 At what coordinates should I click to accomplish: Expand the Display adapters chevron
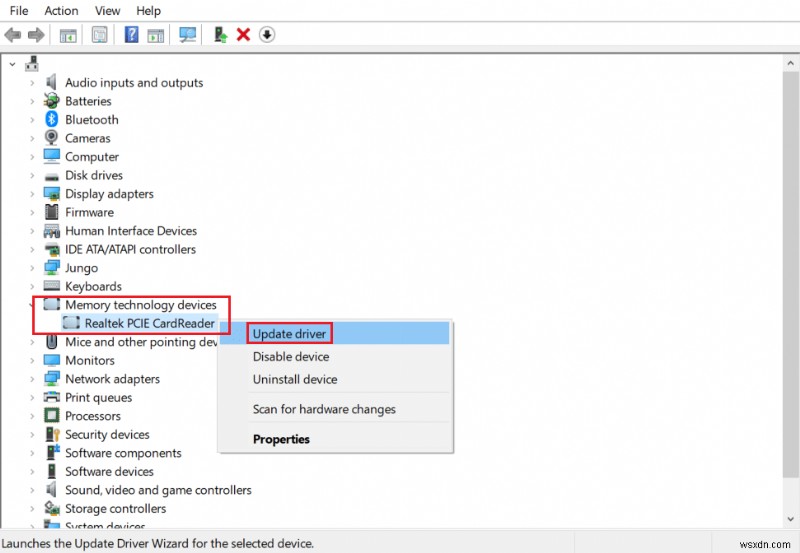pos(32,194)
